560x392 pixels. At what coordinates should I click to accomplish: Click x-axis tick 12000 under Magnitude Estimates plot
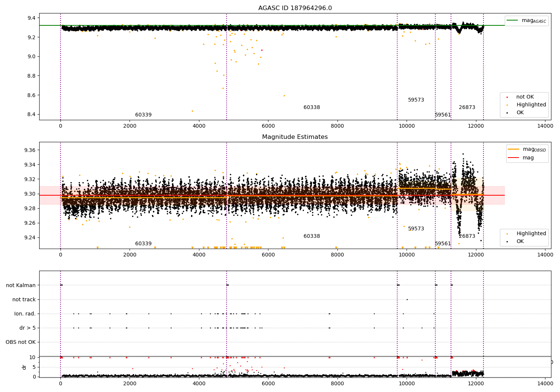click(476, 255)
